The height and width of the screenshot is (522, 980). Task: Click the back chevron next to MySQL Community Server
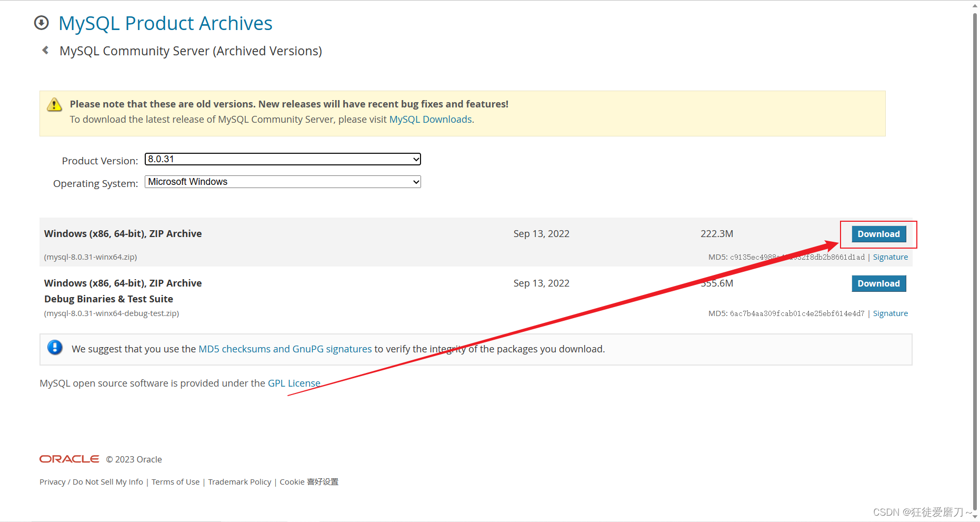tap(45, 50)
